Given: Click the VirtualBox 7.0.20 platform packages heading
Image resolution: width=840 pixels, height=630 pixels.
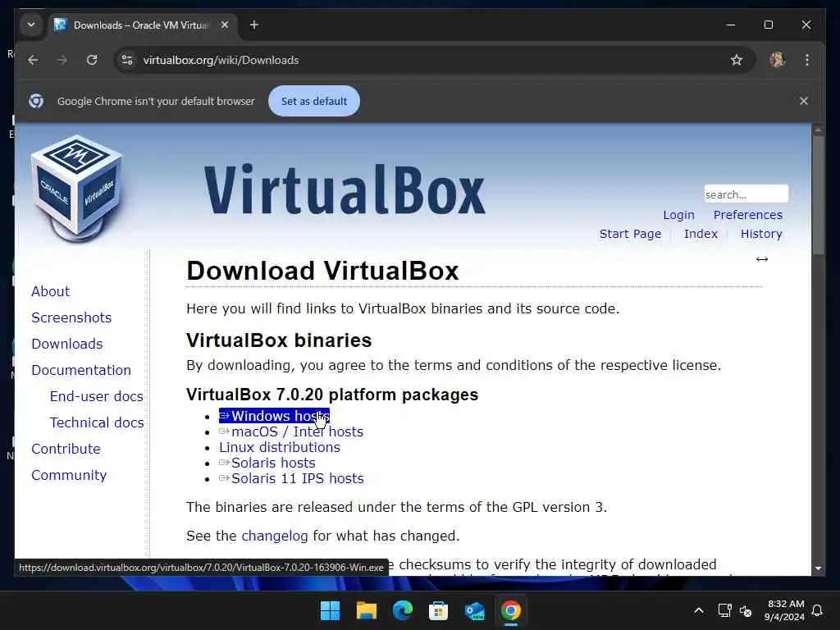Looking at the screenshot, I should 332,395.
